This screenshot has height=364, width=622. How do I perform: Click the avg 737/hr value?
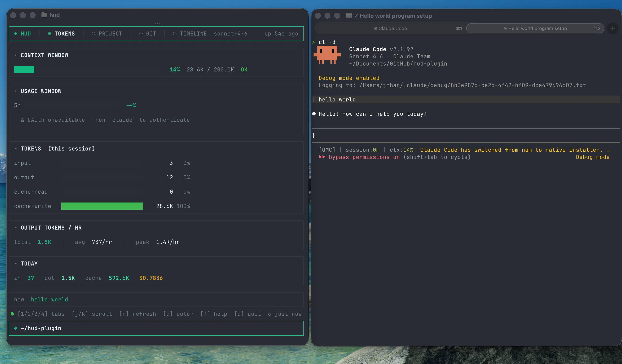click(102, 242)
